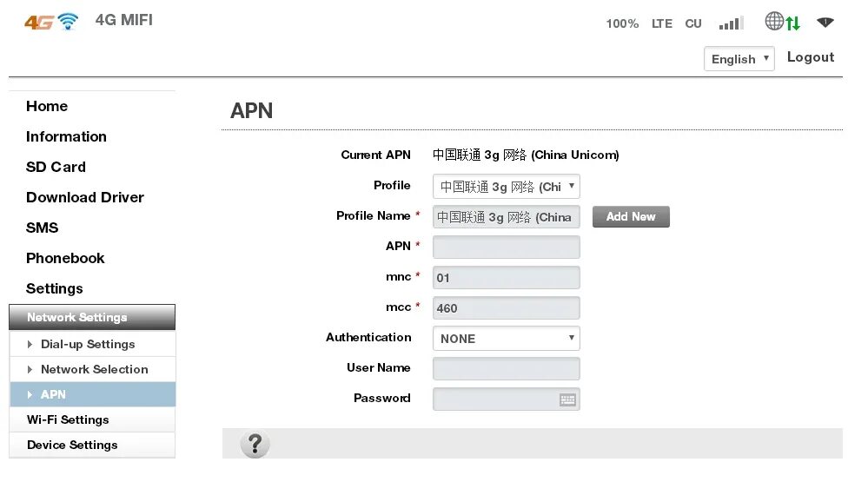Focus the Password input field
This screenshot has height=482, width=868.
506,399
